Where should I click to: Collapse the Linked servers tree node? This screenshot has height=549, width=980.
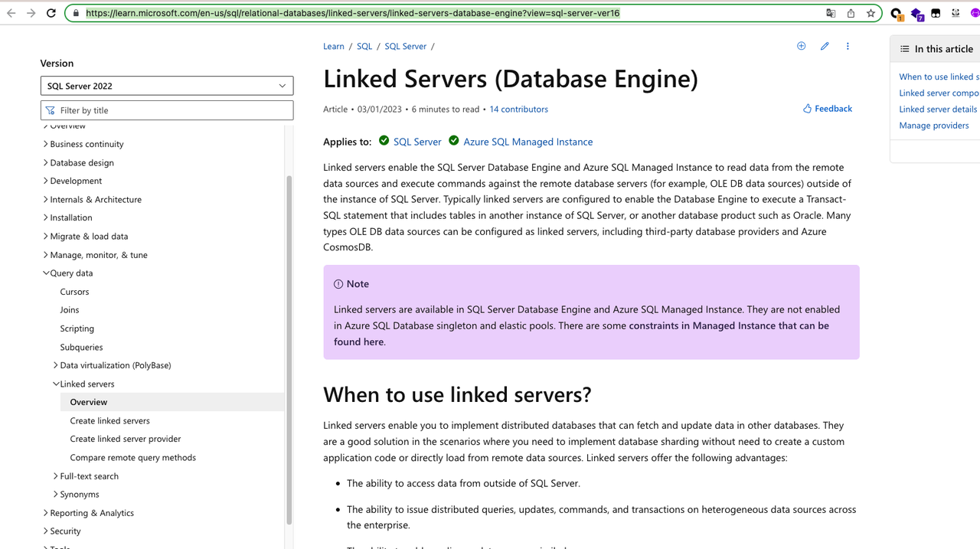tap(56, 384)
